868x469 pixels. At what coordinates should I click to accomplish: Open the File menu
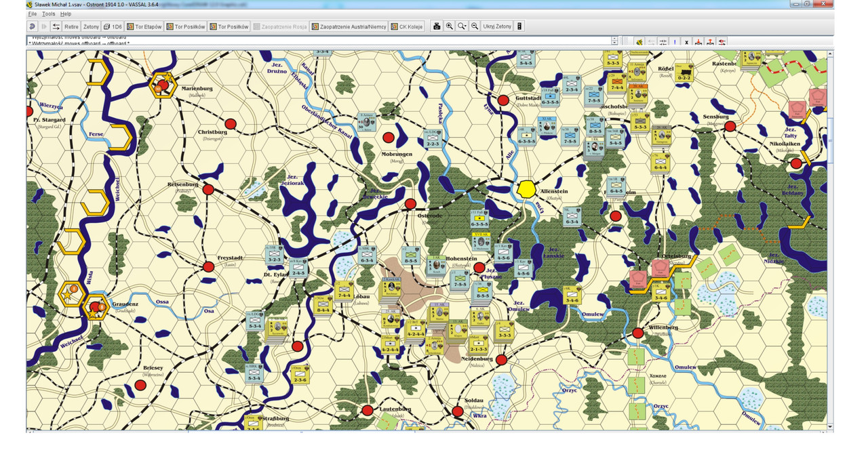[x=33, y=14]
